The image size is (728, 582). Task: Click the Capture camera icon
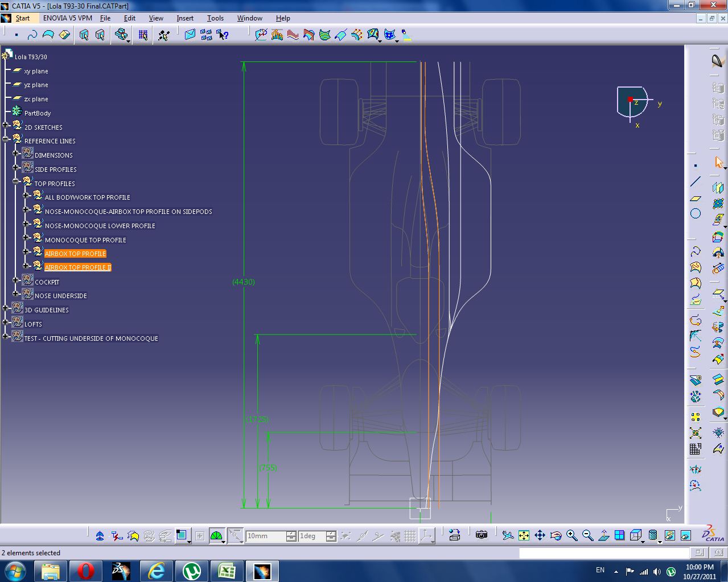coord(481,535)
